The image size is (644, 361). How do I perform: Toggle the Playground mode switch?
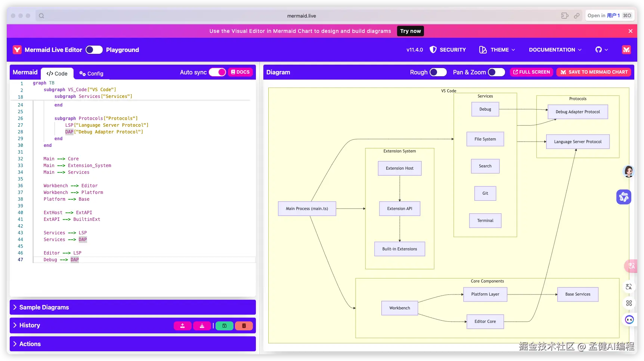(x=94, y=50)
